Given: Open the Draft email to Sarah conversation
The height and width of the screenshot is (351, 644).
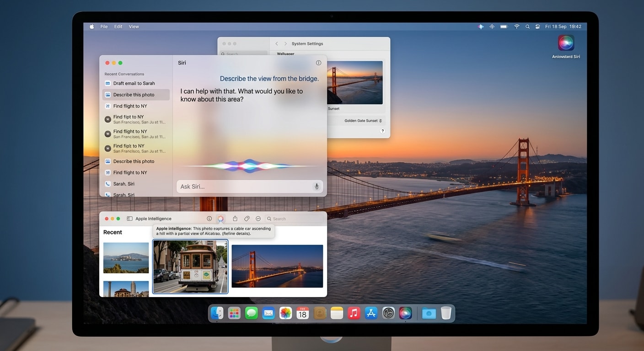Looking at the screenshot, I should (136, 83).
